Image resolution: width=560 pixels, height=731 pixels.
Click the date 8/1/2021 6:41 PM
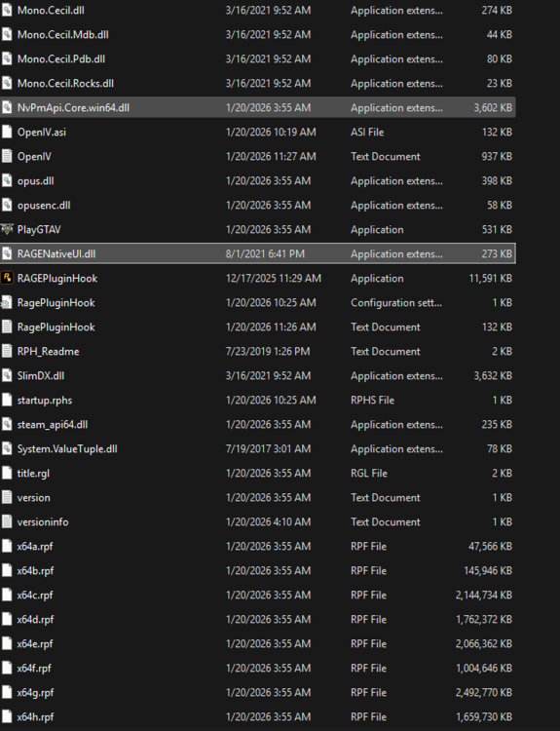[265, 253]
